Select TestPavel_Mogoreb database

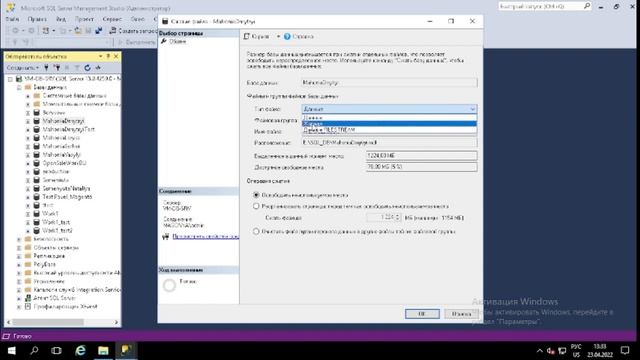[x=67, y=197]
